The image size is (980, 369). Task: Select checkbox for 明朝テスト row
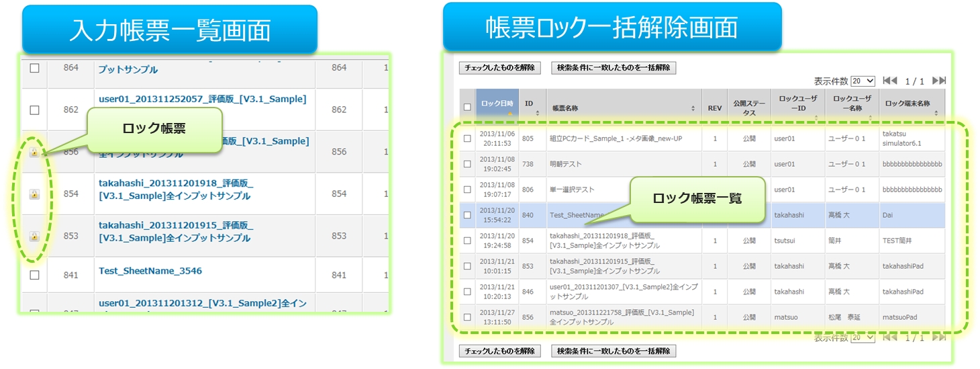pyautogui.click(x=467, y=164)
